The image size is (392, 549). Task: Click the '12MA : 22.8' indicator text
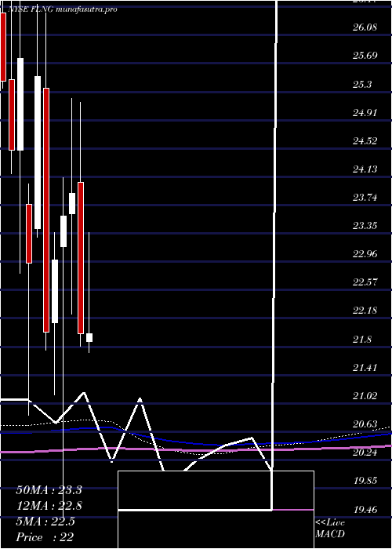[x=49, y=506]
